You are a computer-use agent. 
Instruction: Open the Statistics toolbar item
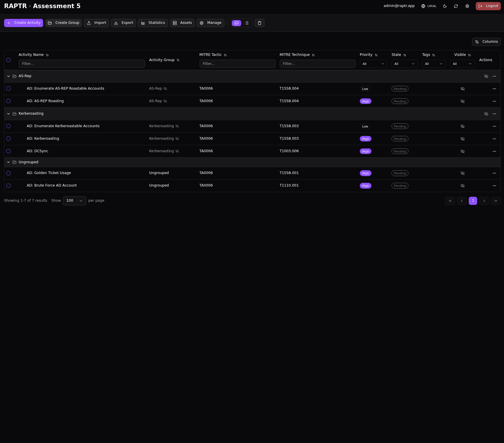(x=153, y=23)
